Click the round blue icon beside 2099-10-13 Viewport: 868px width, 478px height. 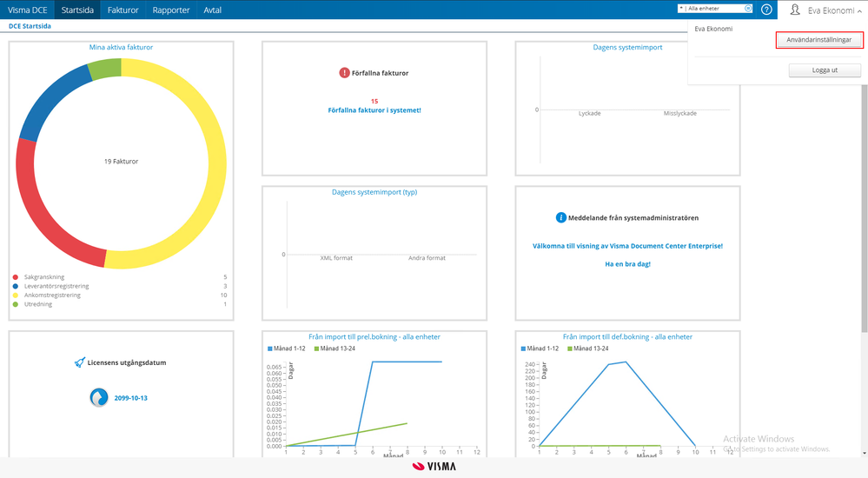99,398
